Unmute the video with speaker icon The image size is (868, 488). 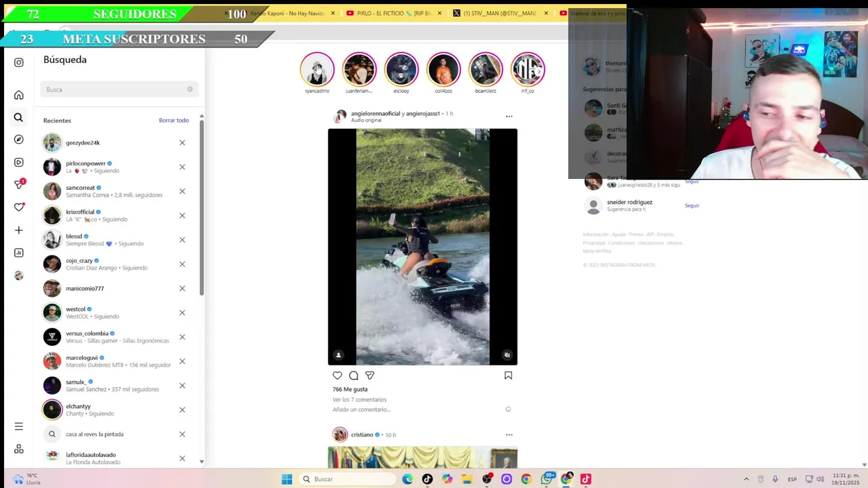tap(507, 354)
